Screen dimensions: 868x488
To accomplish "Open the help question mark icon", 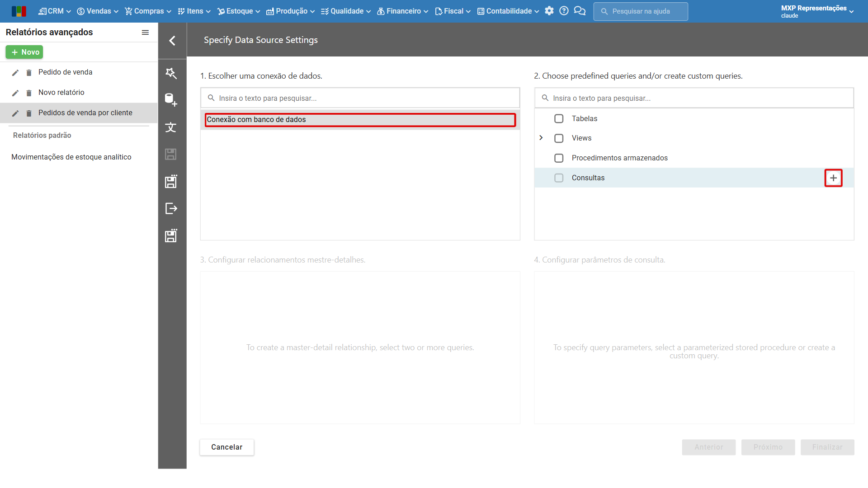I will point(564,11).
